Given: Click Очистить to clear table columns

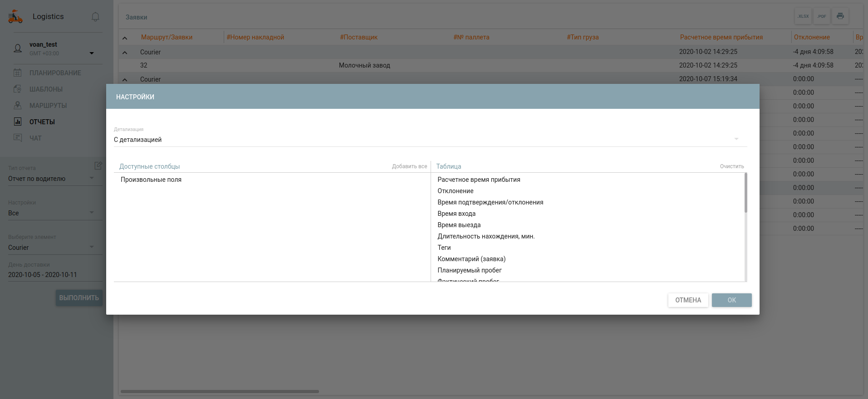Looking at the screenshot, I should pyautogui.click(x=731, y=166).
